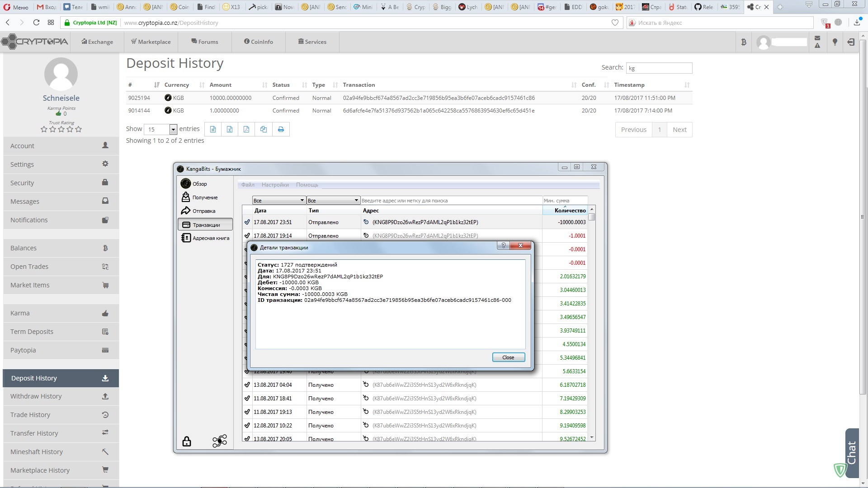
Task: Open Bitcoin balance icon in header
Action: (x=744, y=42)
